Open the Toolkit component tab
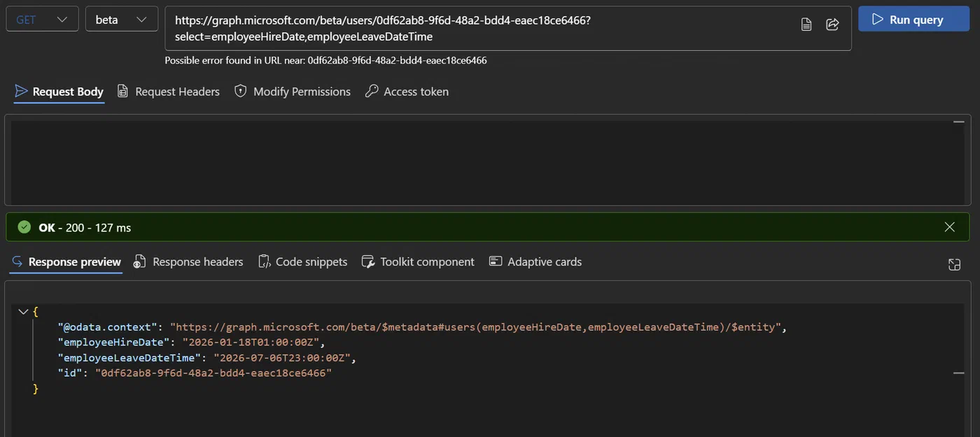Screen dimensions: 980x437 click(x=418, y=262)
